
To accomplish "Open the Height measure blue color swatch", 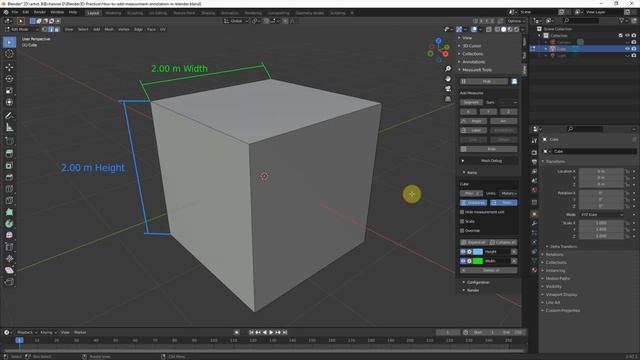I will pos(478,252).
